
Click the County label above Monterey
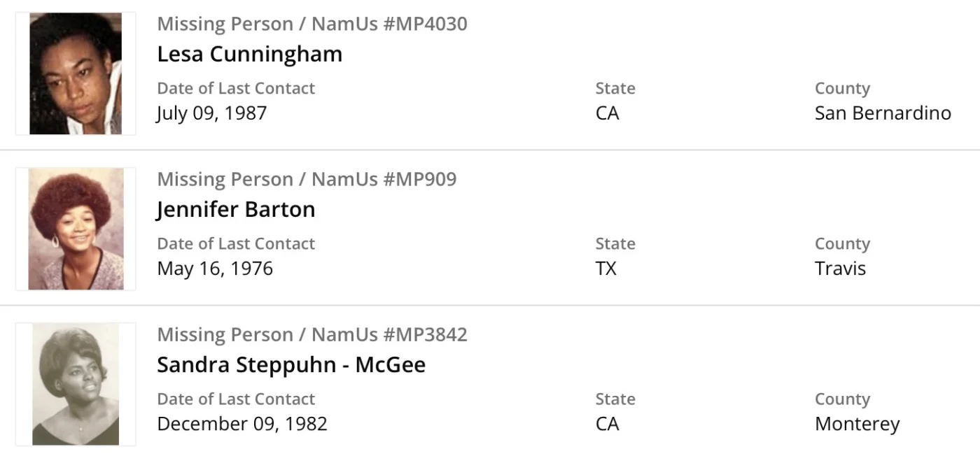coord(842,399)
